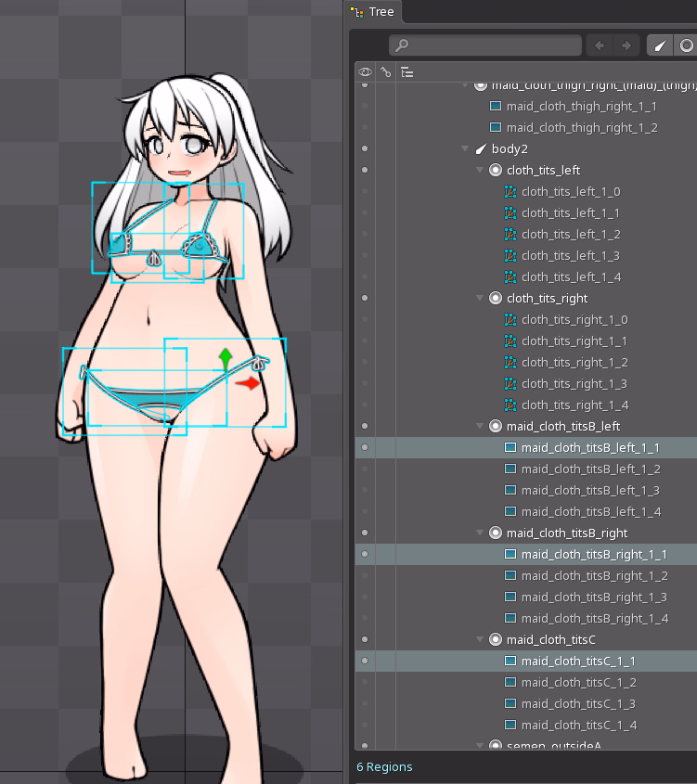This screenshot has width=697, height=784.
Task: Collapse the body2 bone node
Action: [465, 148]
